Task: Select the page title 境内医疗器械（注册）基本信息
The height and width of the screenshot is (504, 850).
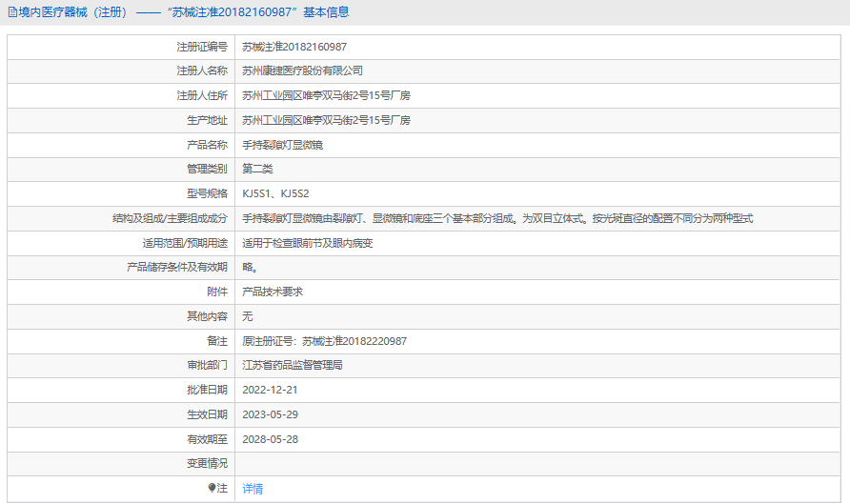Action: [x=178, y=12]
